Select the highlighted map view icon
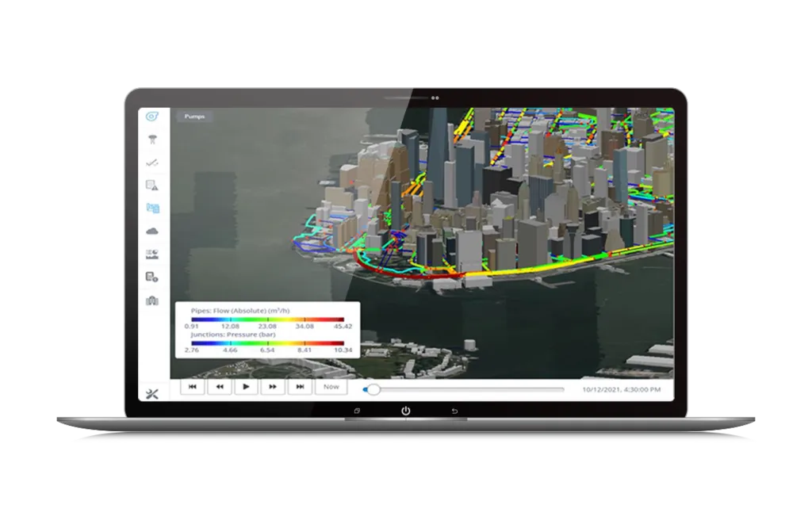This screenshot has height=528, width=812. pyautogui.click(x=152, y=209)
